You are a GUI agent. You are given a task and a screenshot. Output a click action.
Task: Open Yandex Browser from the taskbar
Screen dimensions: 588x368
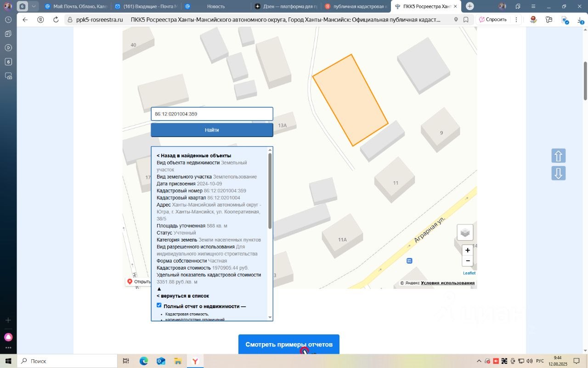point(195,361)
